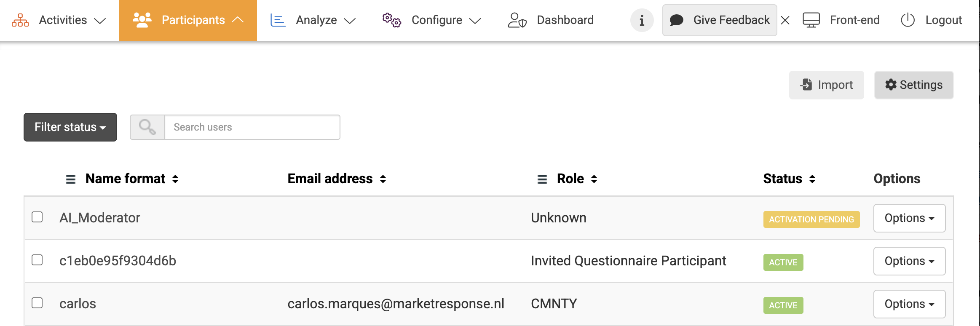Open Options dropdown for carlos row
980x326 pixels.
(x=909, y=304)
